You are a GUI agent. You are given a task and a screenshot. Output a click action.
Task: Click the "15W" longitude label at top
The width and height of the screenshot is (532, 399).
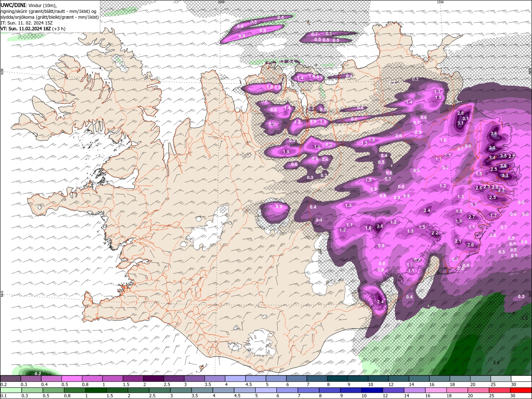(440, 2)
